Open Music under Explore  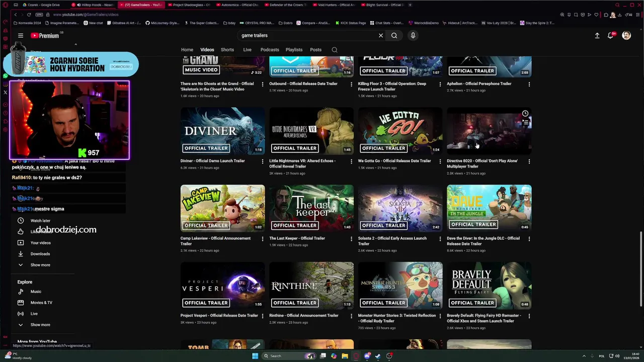36,292
